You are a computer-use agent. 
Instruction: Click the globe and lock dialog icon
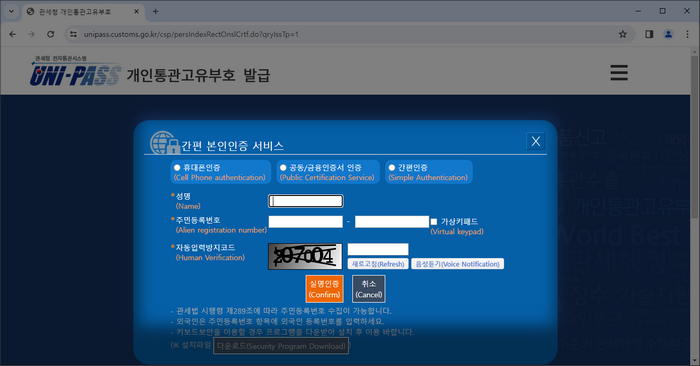[x=164, y=143]
